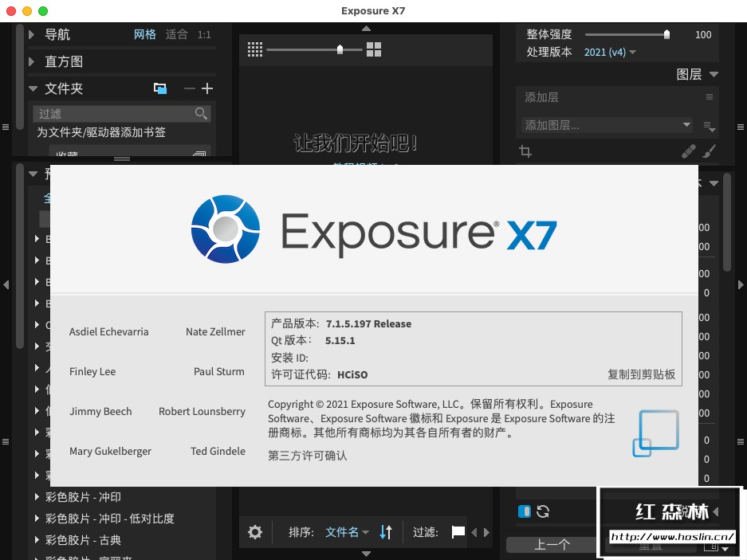747x560 pixels.
Task: Click credit name Asdiel Echevarria
Action: [108, 331]
